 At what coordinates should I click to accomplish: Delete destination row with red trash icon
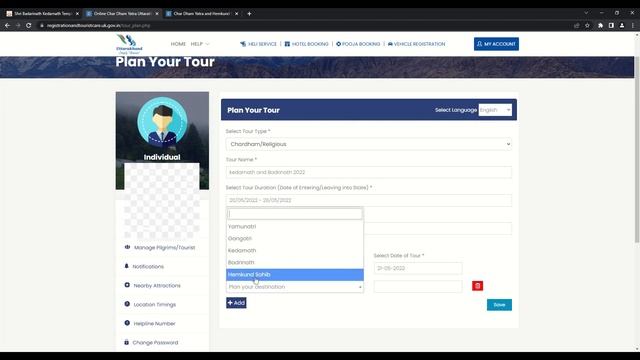478,286
